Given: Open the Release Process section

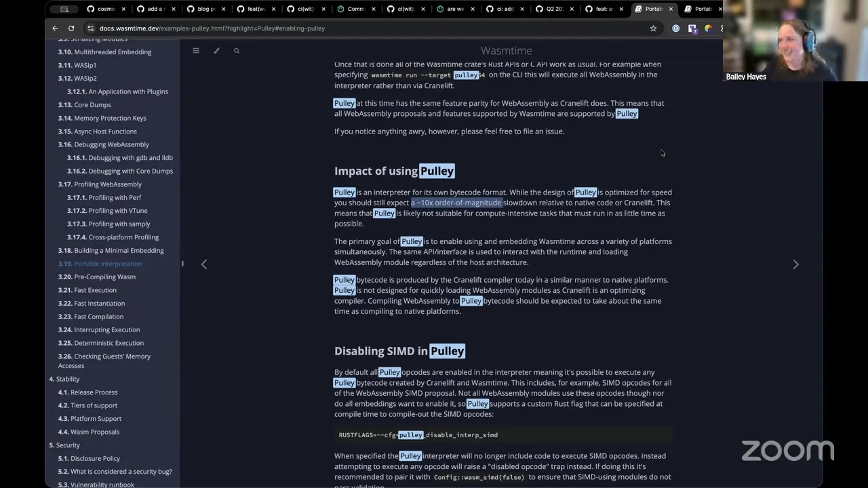Looking at the screenshot, I should click(87, 392).
